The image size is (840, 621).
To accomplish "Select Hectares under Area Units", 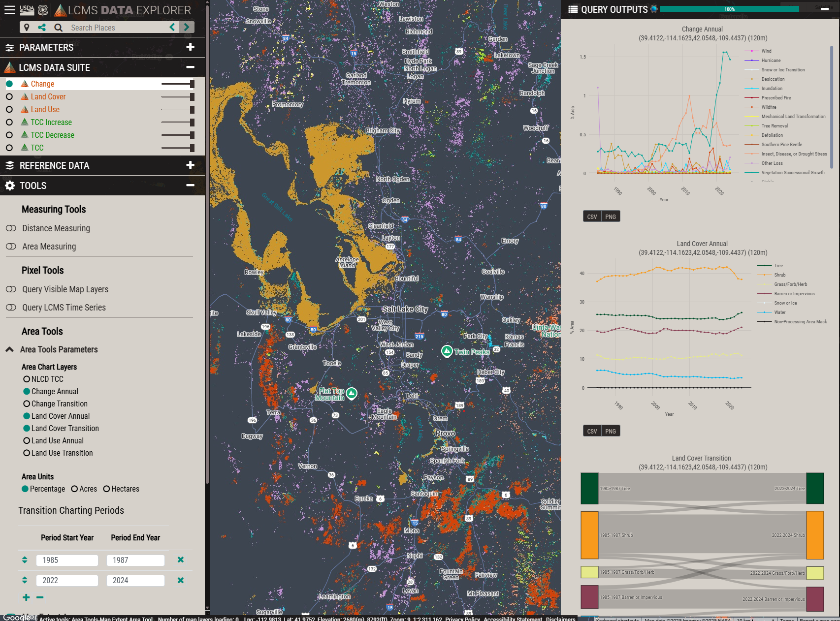I will (x=107, y=489).
